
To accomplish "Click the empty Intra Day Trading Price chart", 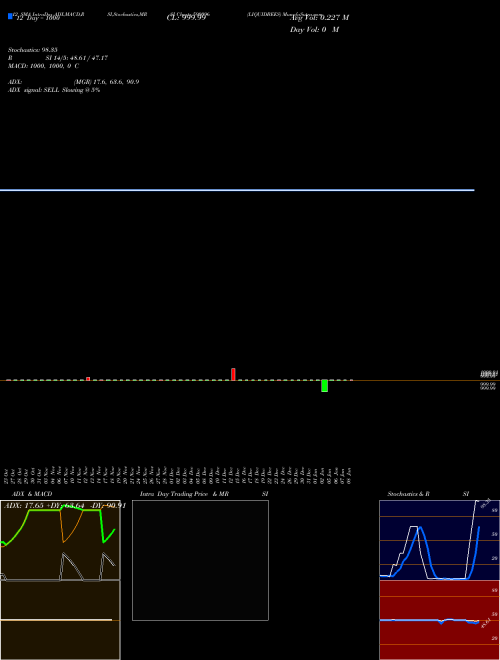I will pos(200,560).
